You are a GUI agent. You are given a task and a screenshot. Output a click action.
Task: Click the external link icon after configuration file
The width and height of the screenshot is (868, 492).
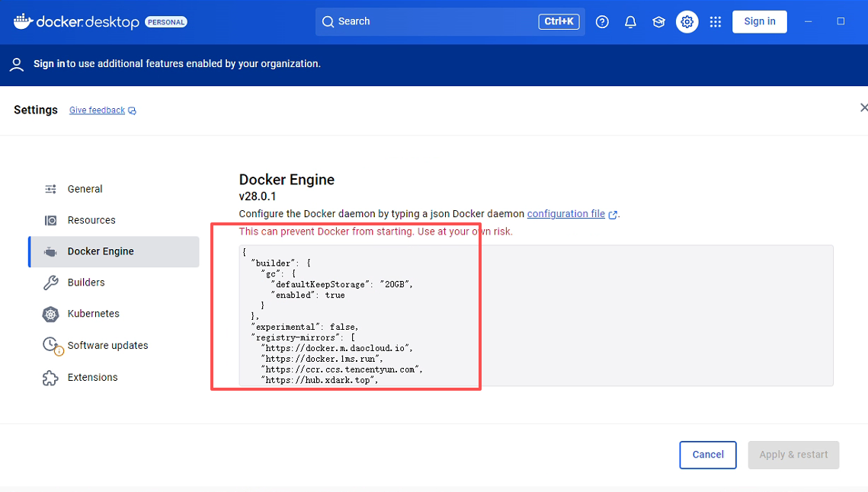coord(613,215)
